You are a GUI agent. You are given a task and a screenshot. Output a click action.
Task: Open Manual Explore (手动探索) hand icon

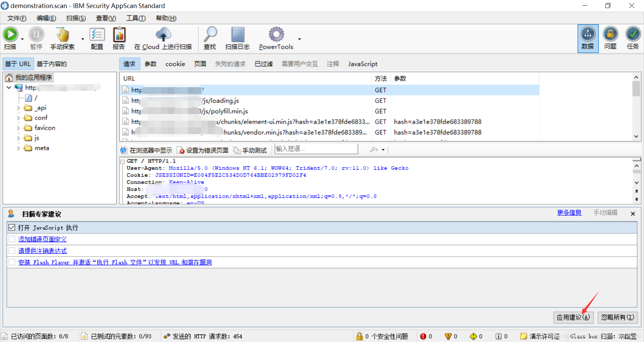(x=62, y=34)
